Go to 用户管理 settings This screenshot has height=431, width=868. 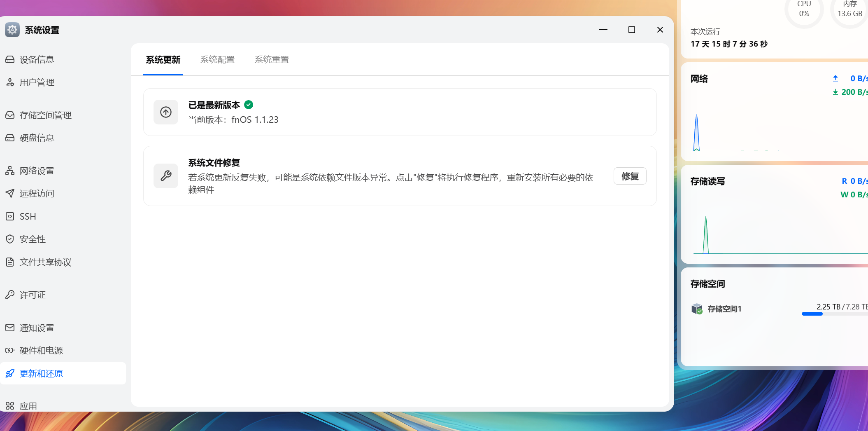pyautogui.click(x=63, y=82)
